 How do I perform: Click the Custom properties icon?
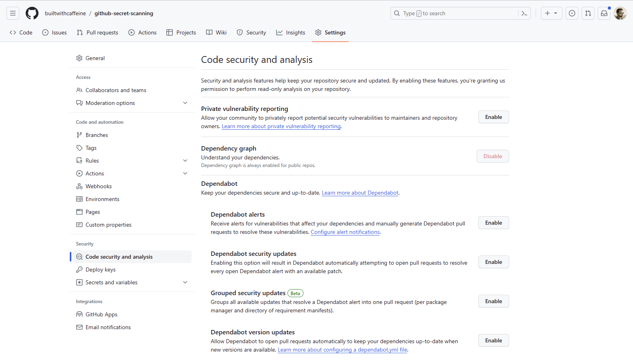(x=79, y=225)
